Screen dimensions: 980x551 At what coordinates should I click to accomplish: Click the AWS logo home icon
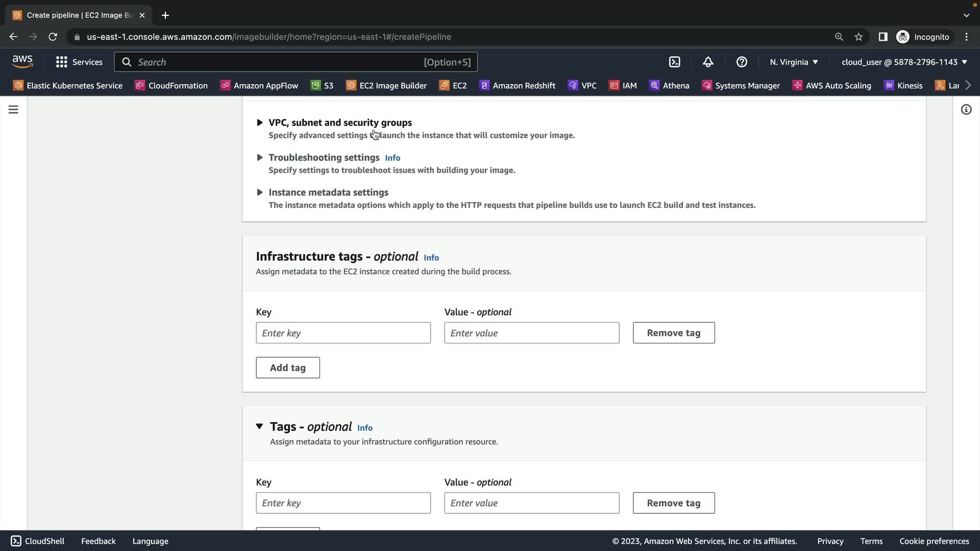[x=22, y=62]
